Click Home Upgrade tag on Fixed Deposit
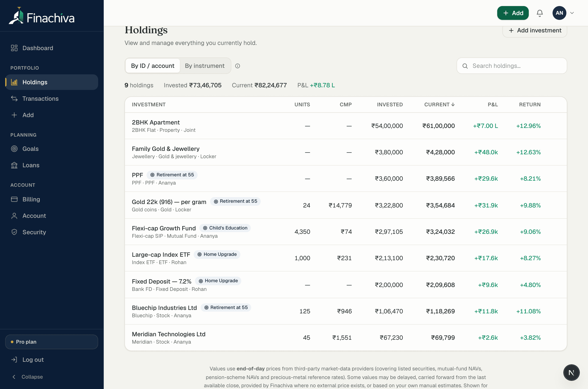 pos(218,281)
